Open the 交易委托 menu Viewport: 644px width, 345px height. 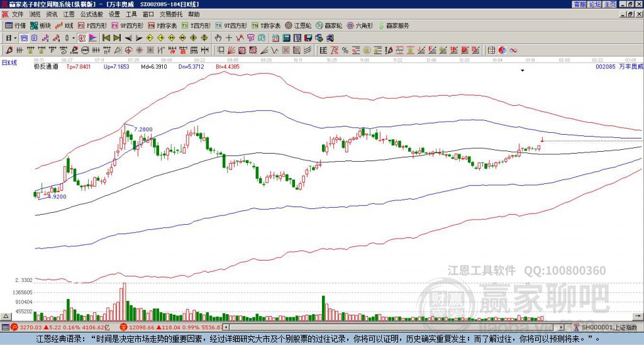click(x=171, y=14)
